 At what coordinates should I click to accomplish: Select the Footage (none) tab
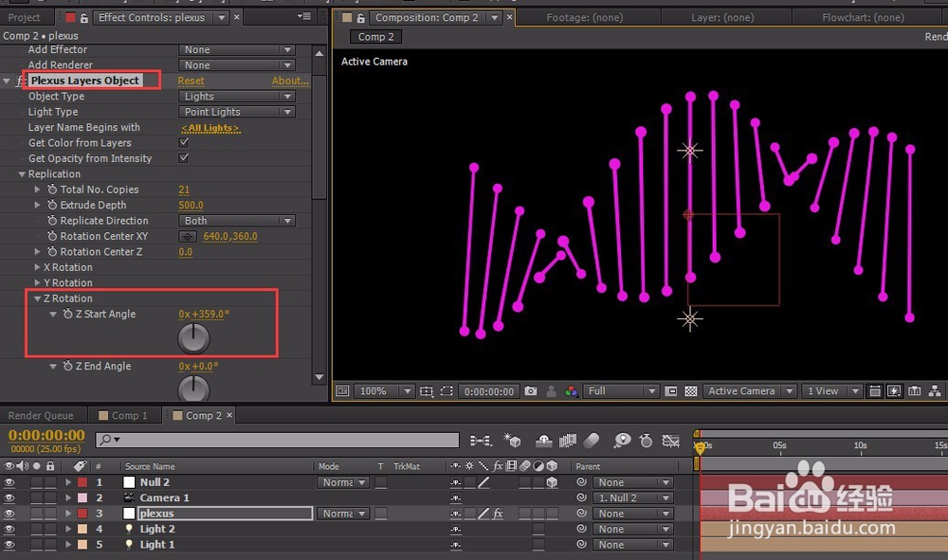[x=585, y=17]
